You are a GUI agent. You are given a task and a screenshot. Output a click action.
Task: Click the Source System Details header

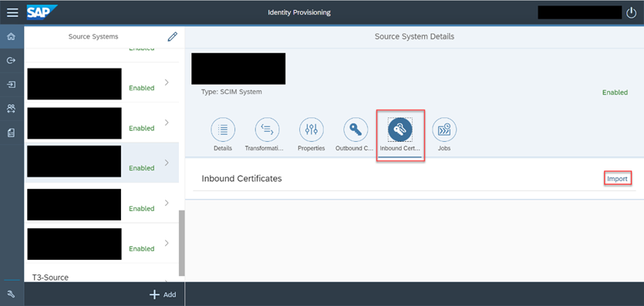click(x=414, y=36)
